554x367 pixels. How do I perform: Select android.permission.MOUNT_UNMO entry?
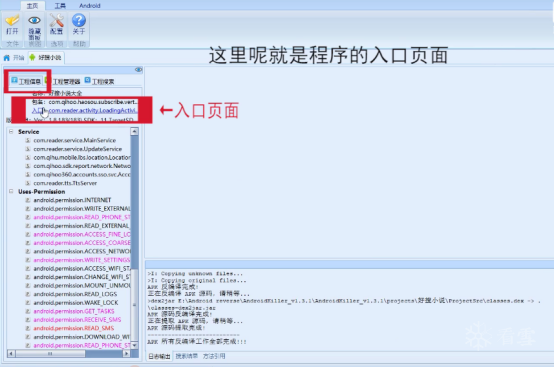(82, 285)
